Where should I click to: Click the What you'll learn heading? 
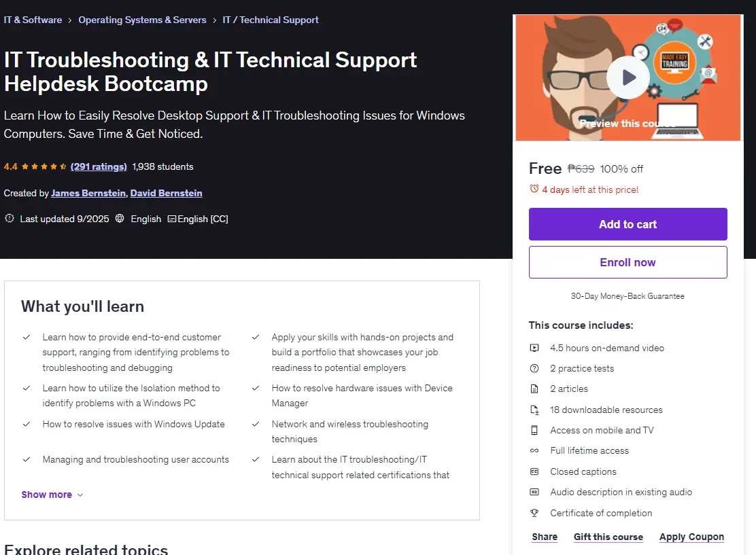(82, 306)
